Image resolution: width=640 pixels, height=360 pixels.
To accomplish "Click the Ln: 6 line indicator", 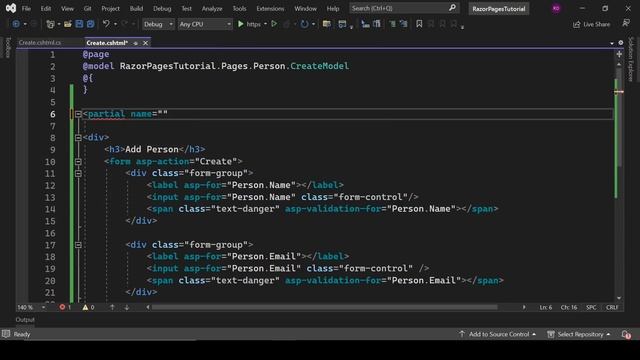I will click(x=546, y=307).
